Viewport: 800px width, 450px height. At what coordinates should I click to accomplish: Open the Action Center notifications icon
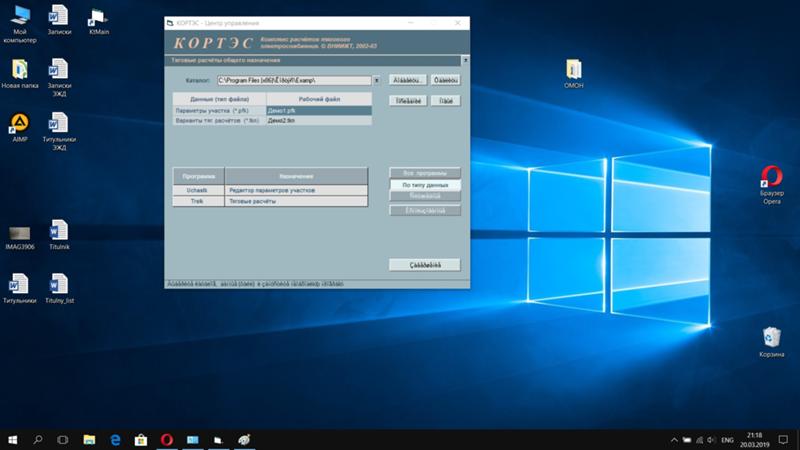coord(783,440)
